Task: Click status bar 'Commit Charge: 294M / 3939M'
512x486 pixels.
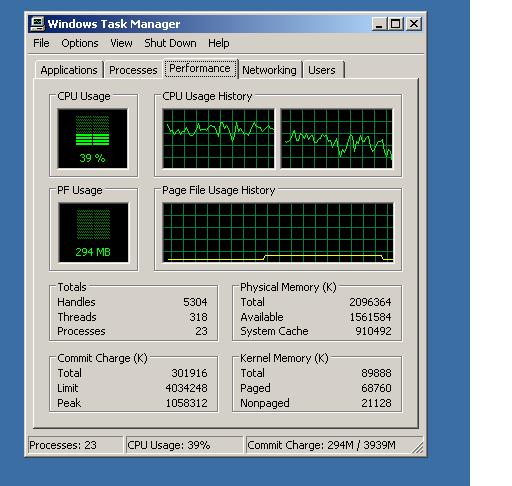Action: click(x=321, y=445)
